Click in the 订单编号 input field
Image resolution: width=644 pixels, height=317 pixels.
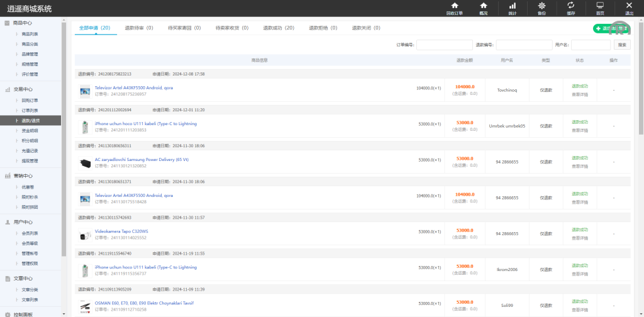[444, 45]
